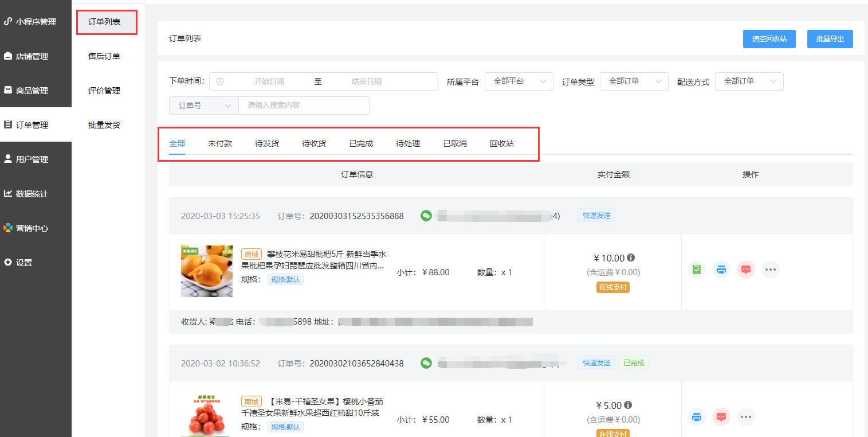Open 设置 via the gear icon in sidebar
Image resolution: width=868 pixels, height=437 pixels.
[x=8, y=263]
